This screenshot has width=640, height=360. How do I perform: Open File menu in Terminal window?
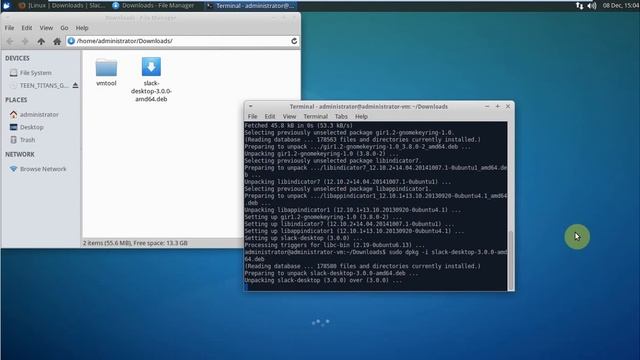[253, 116]
